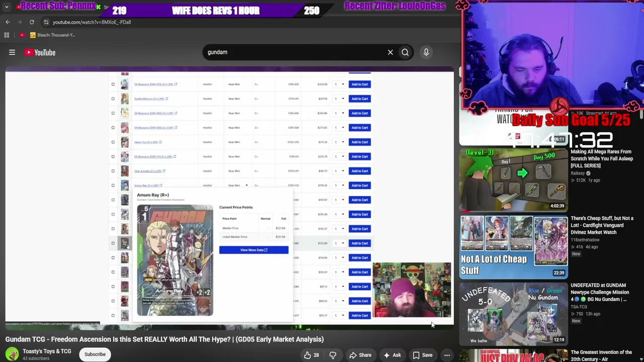Select the EX Resource (EXR-011) row checkbox
The height and width of the screenshot is (362, 644).
113,156
